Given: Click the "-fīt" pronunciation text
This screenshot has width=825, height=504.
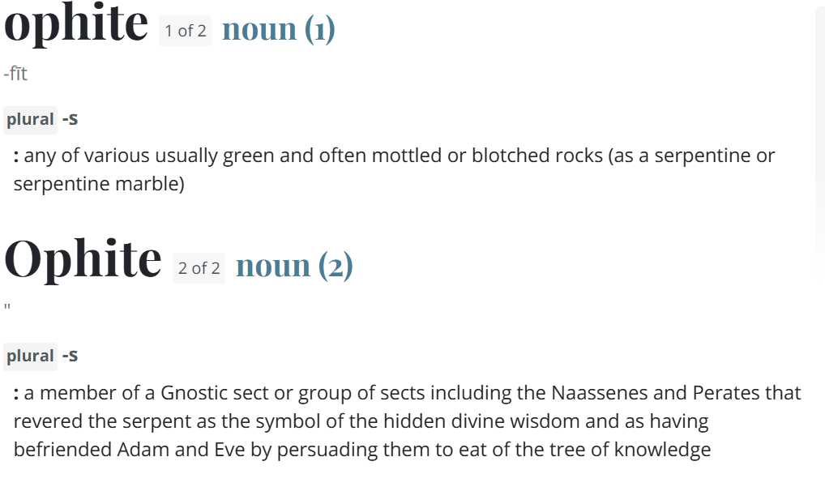Looking at the screenshot, I should [15, 74].
